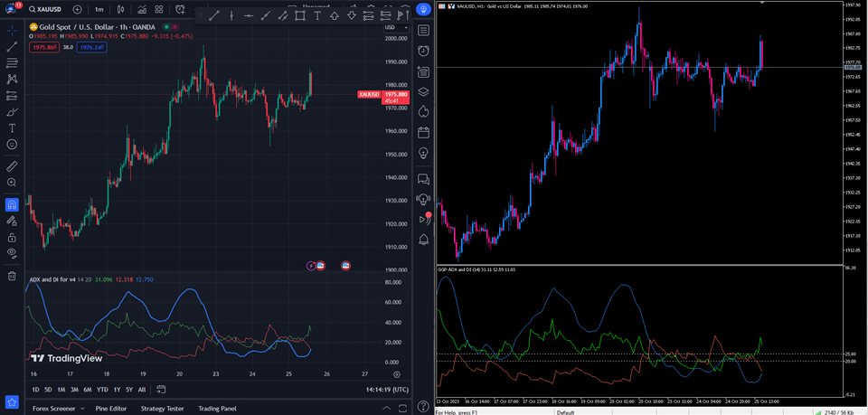The height and width of the screenshot is (415, 868).
Task: Select the Text tool in left sidebar
Action: 12,127
